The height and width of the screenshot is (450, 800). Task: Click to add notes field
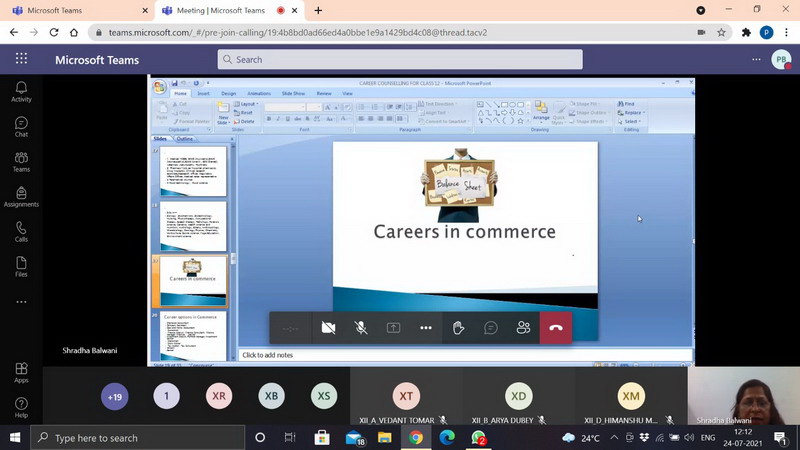pyautogui.click(x=465, y=355)
